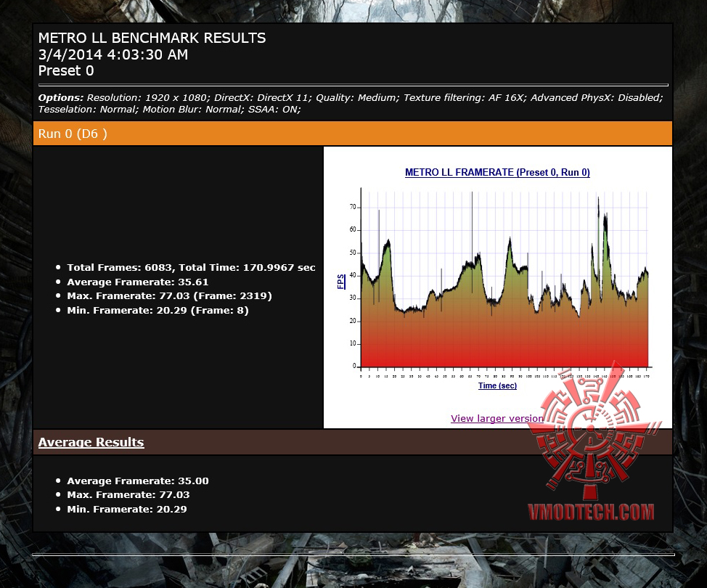Click the METRO LL FRAMERATE chart title
707x588 pixels.
click(497, 172)
